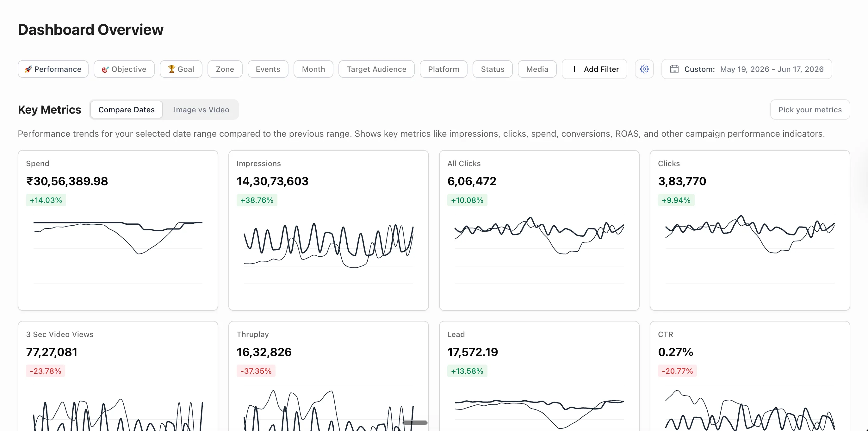868x431 pixels.
Task: Click the settings gear icon
Action: tap(644, 69)
